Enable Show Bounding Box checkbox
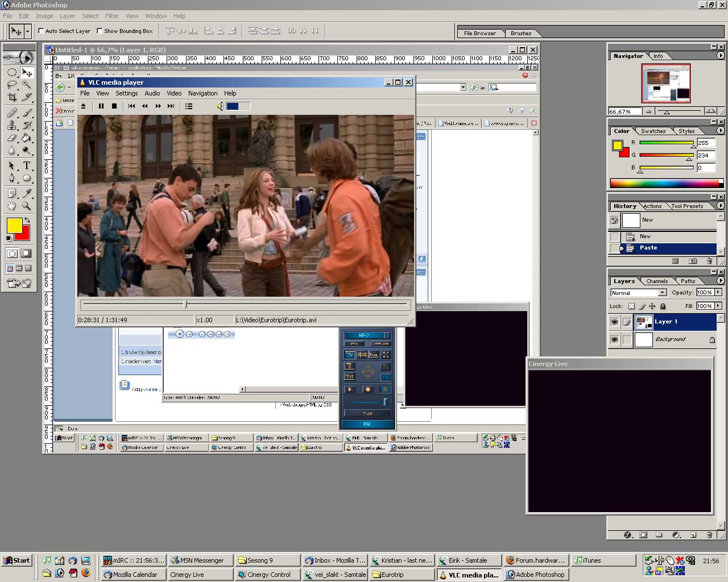728x582 pixels. pos(100,31)
